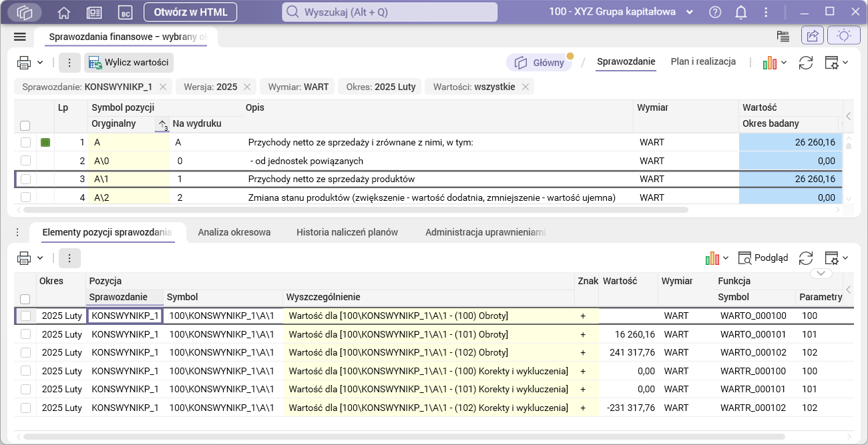Open the notifications bell
Viewport: 868px width, 445px height.
click(x=741, y=12)
